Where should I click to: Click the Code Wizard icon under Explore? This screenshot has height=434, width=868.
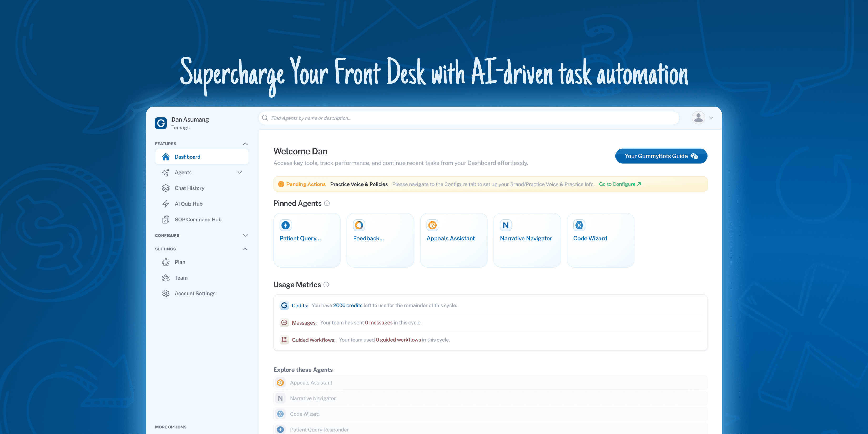point(280,414)
